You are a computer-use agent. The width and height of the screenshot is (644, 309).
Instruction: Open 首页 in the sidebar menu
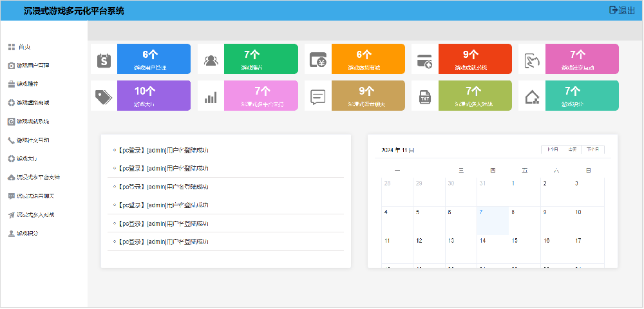24,47
